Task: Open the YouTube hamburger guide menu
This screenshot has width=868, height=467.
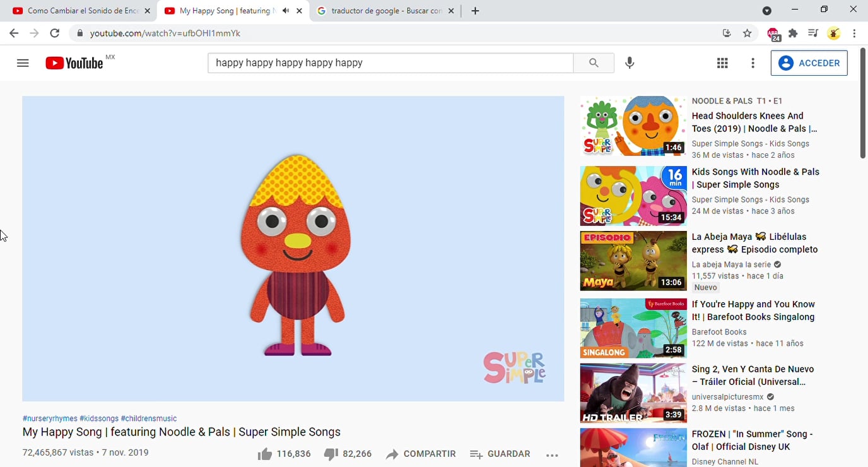Action: click(x=23, y=63)
